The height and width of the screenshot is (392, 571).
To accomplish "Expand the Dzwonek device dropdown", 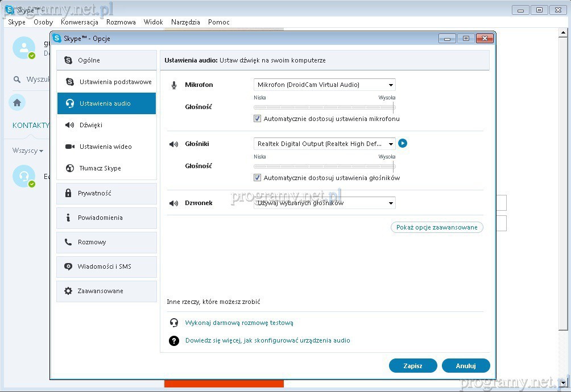I will 324,203.
